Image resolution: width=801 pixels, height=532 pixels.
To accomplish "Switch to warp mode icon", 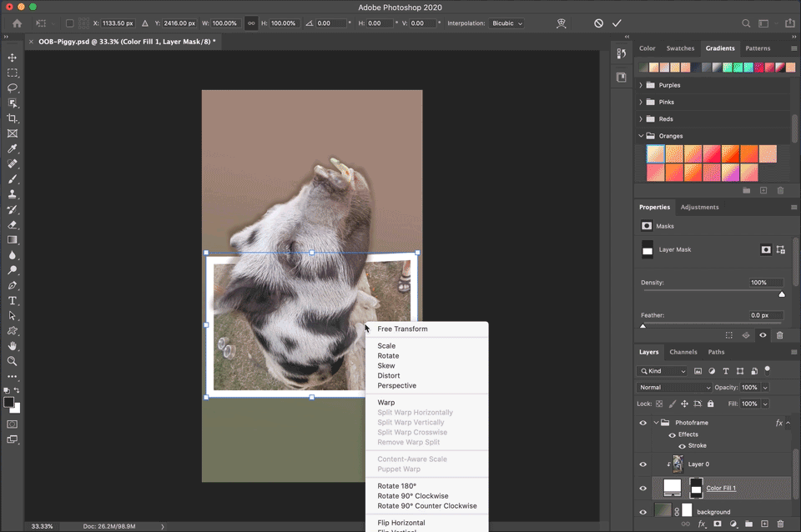I will tap(562, 23).
